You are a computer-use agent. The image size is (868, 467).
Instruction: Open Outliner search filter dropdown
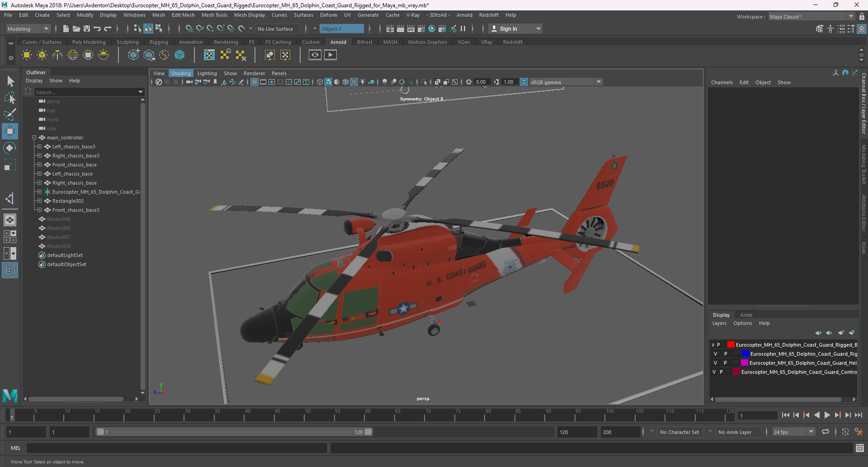coord(141,92)
